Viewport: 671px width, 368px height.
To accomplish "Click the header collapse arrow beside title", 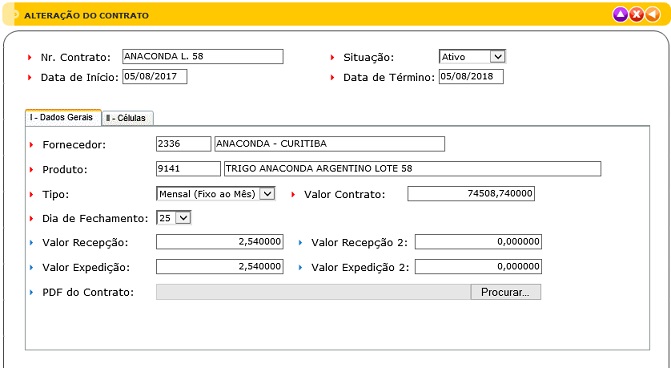I will click(x=15, y=15).
